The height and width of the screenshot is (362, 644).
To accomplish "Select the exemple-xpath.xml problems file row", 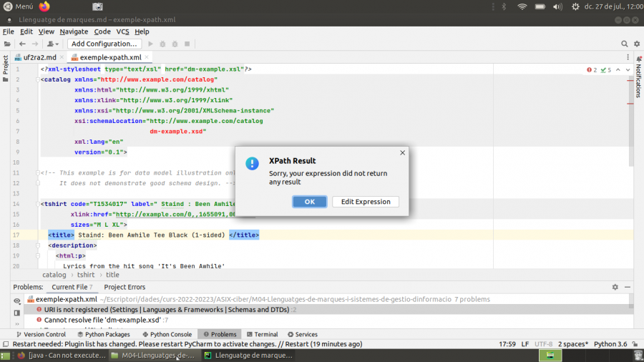I will click(326, 299).
